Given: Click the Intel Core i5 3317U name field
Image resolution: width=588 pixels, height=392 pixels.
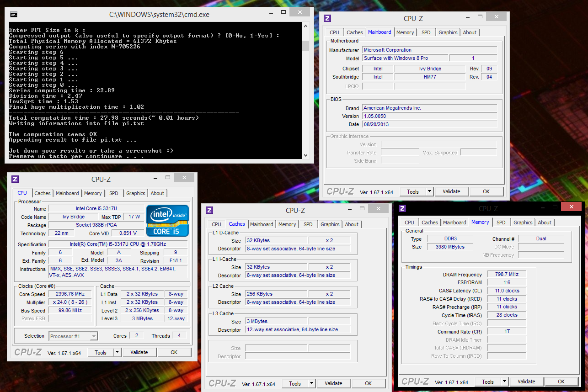Looking at the screenshot, I should click(x=96, y=209).
